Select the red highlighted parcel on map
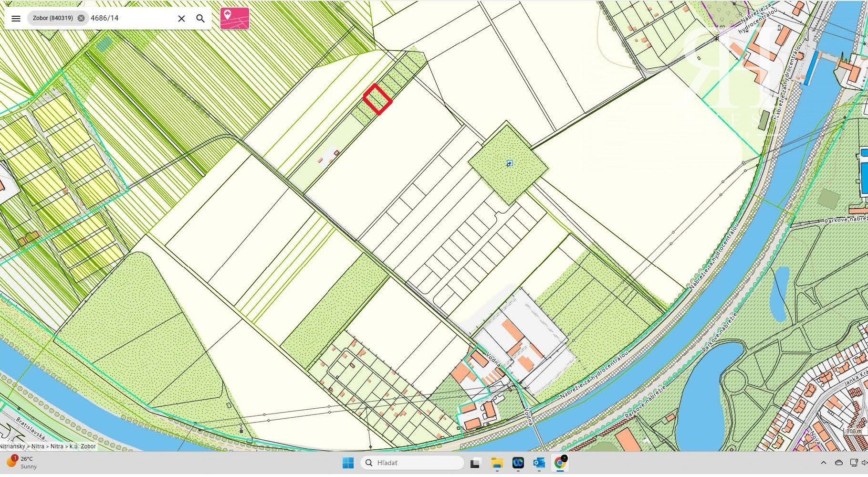The height and width of the screenshot is (477, 868). [x=377, y=99]
